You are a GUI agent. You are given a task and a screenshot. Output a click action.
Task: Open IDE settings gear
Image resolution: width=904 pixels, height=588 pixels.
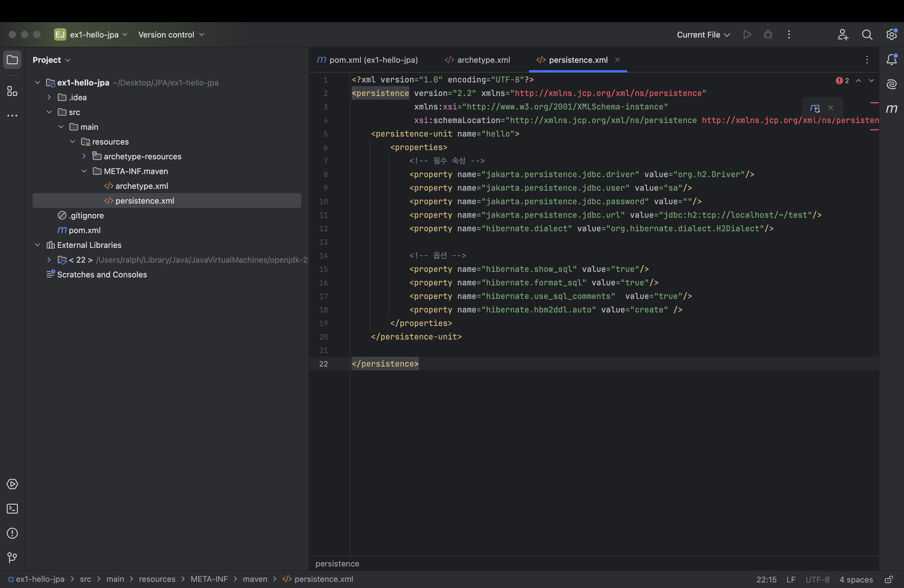pyautogui.click(x=891, y=34)
